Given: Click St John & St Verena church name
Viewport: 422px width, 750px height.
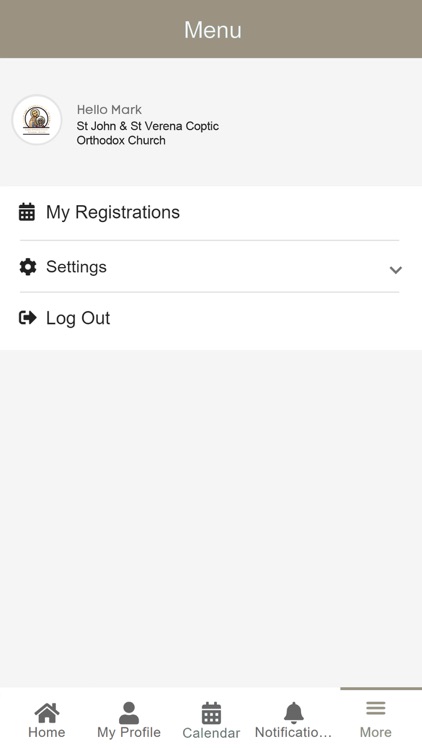Looking at the screenshot, I should (147, 133).
